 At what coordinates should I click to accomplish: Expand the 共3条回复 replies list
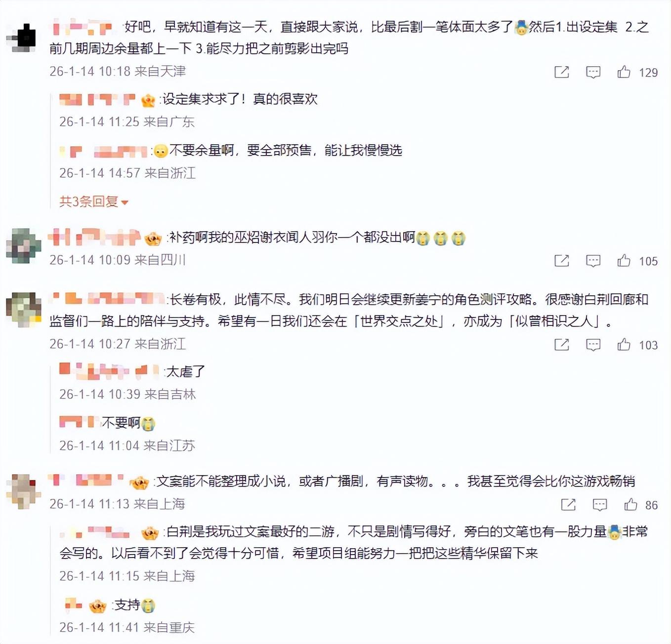click(x=94, y=201)
